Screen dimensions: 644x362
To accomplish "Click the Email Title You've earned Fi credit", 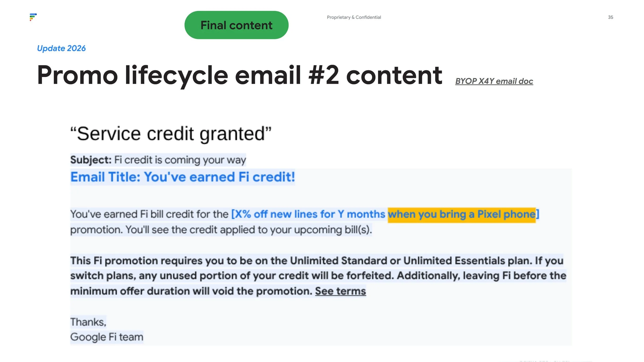I will tap(183, 177).
